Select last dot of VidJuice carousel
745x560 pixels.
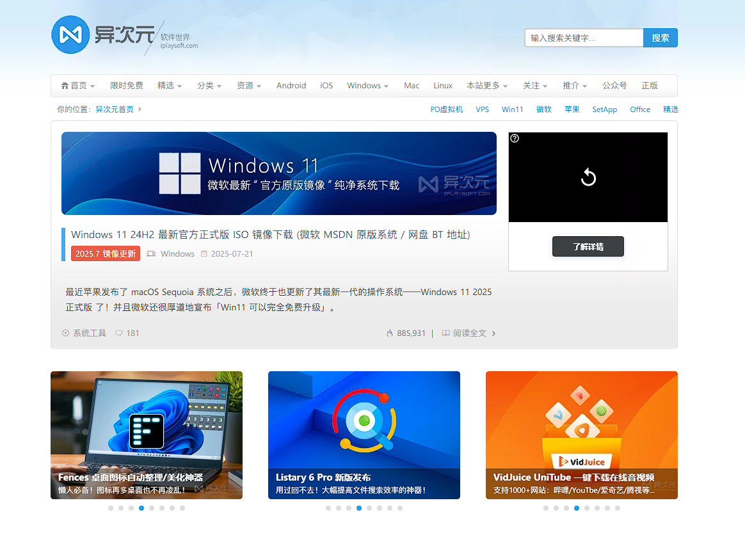[x=618, y=508]
